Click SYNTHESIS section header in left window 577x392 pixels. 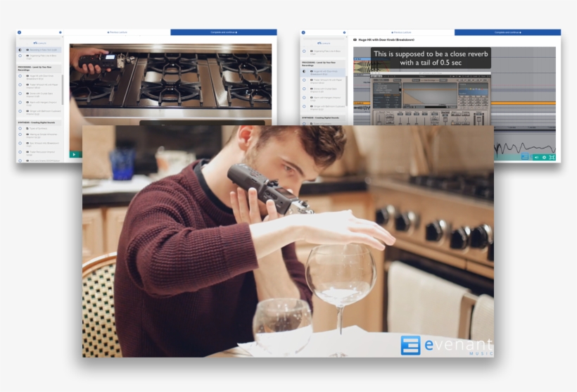pyautogui.click(x=39, y=122)
